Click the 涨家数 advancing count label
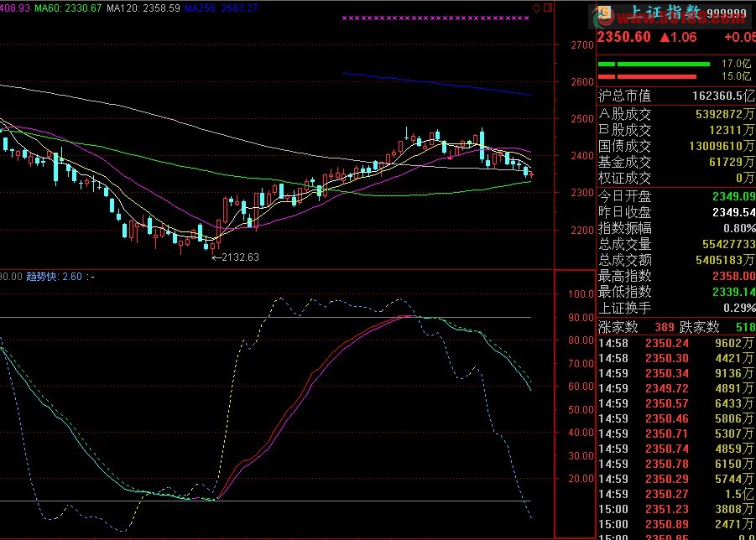This screenshot has width=756, height=540. (618, 326)
